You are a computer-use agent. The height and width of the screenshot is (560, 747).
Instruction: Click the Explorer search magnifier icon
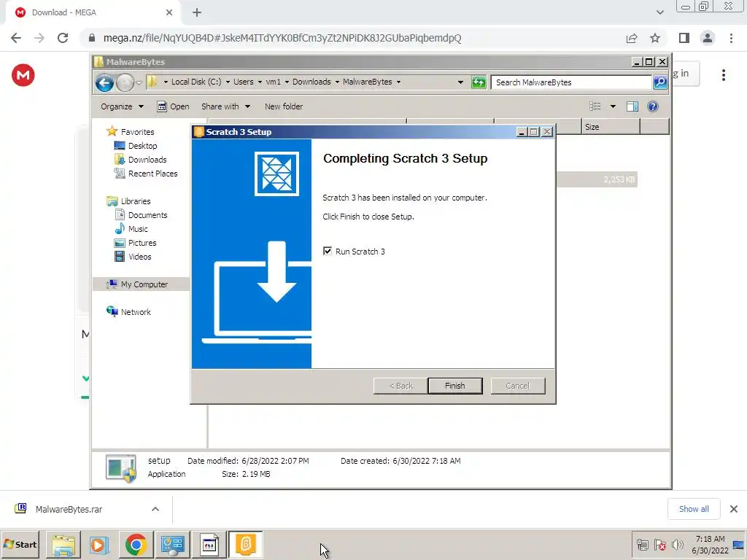[x=659, y=82]
